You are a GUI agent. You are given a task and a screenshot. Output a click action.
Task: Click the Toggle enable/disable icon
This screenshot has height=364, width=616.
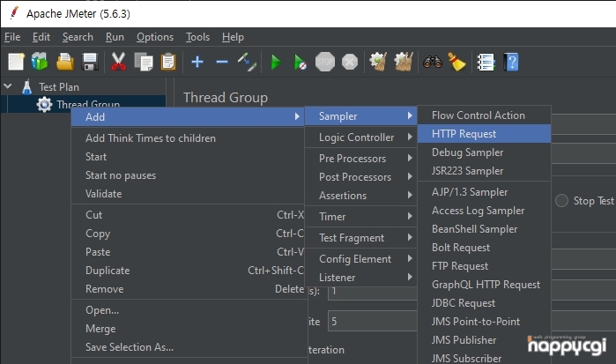pyautogui.click(x=247, y=62)
